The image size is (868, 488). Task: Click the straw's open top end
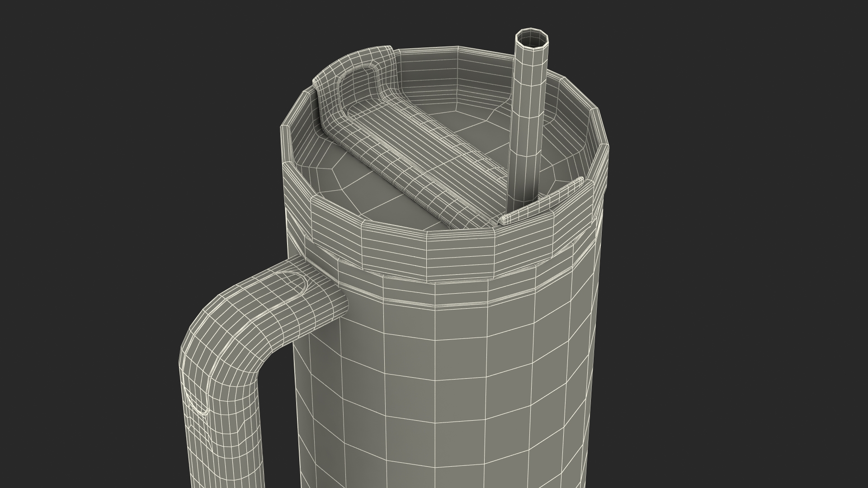pyautogui.click(x=533, y=38)
